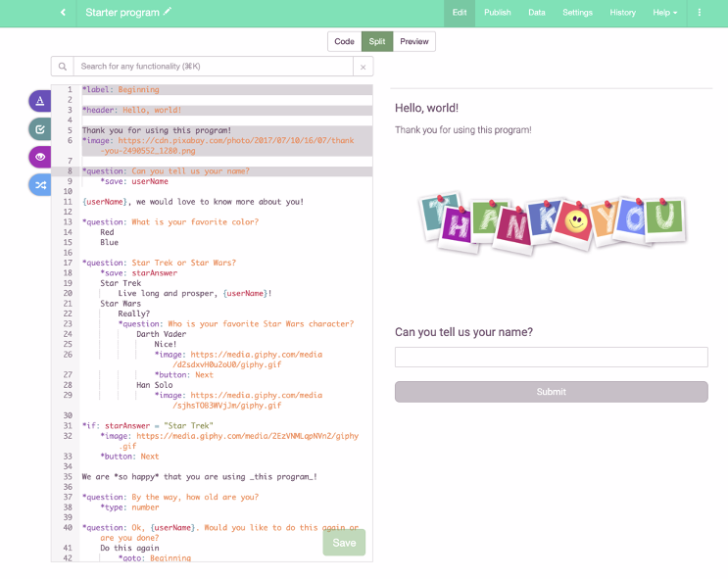Click the purple eye icon in sidebar
Screen dimensions: 728x579
click(39, 157)
